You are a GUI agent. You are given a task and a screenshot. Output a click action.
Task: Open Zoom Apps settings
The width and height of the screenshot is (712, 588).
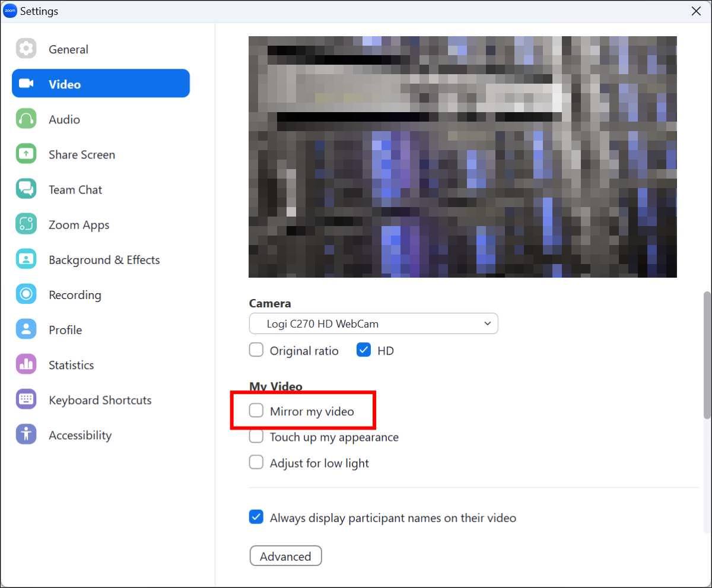coord(101,224)
